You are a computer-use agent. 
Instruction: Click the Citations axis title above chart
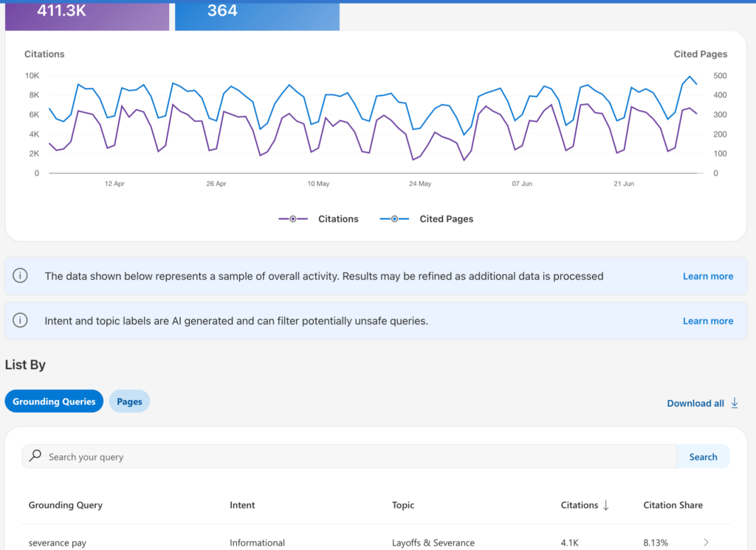pyautogui.click(x=44, y=54)
